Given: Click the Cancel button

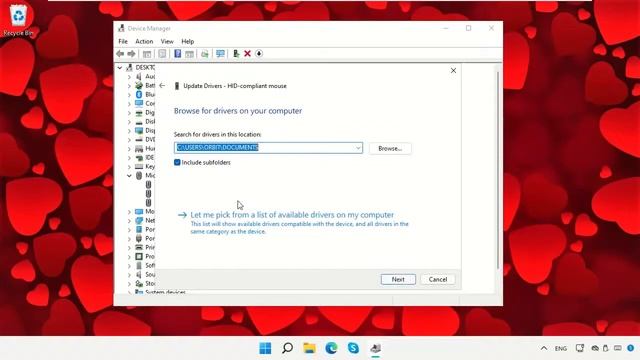Looking at the screenshot, I should pyautogui.click(x=438, y=280).
